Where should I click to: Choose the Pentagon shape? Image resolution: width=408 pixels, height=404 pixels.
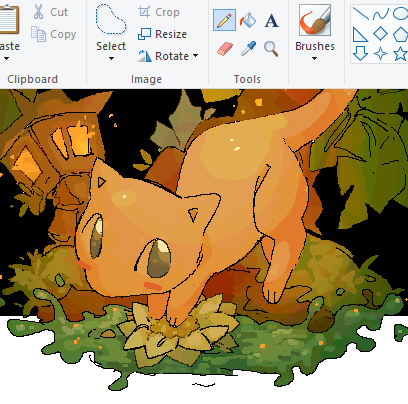pyautogui.click(x=400, y=34)
